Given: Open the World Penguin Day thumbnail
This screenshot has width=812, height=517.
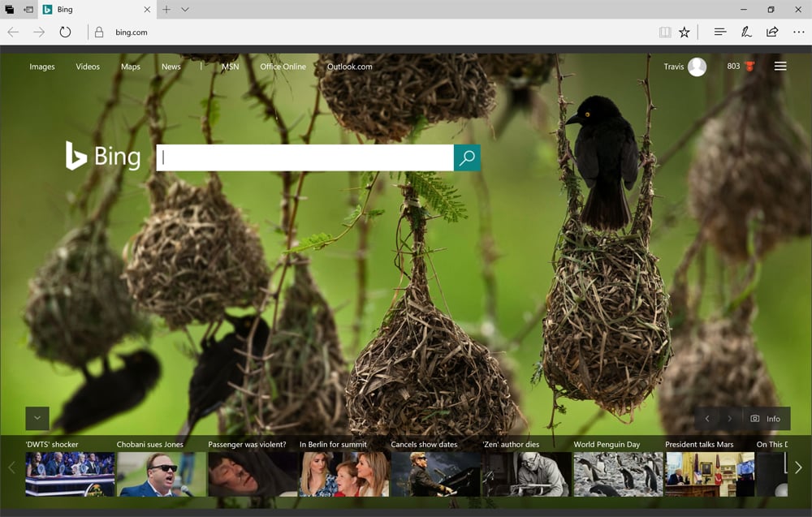Looking at the screenshot, I should click(618, 474).
